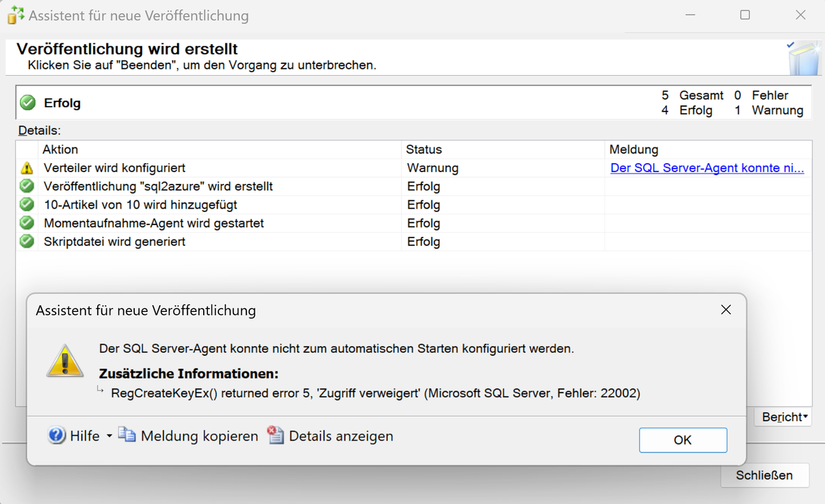Select the Meldung kopieren label
This screenshot has width=825, height=504.
[x=200, y=436]
